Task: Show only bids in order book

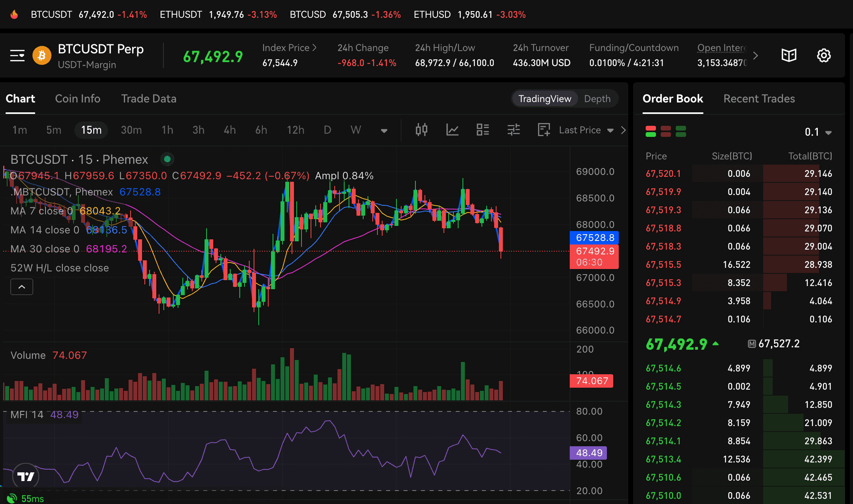Action: coord(681,131)
